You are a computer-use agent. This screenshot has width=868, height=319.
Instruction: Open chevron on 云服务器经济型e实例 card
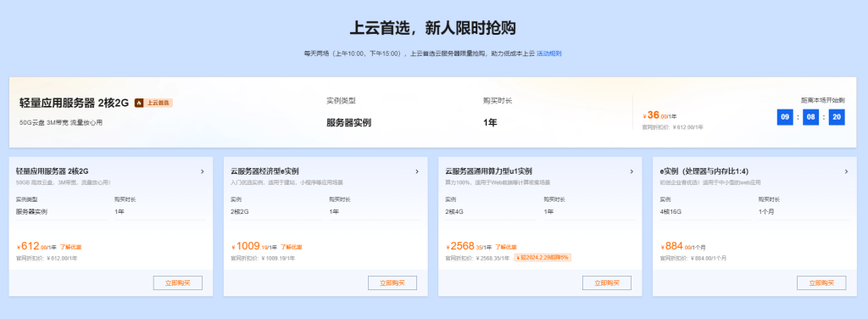(x=417, y=171)
